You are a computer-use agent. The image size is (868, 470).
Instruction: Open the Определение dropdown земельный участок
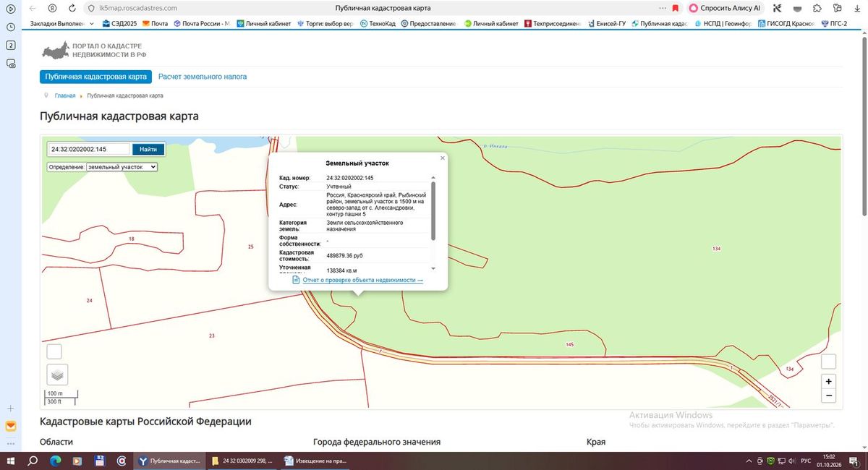pos(122,166)
